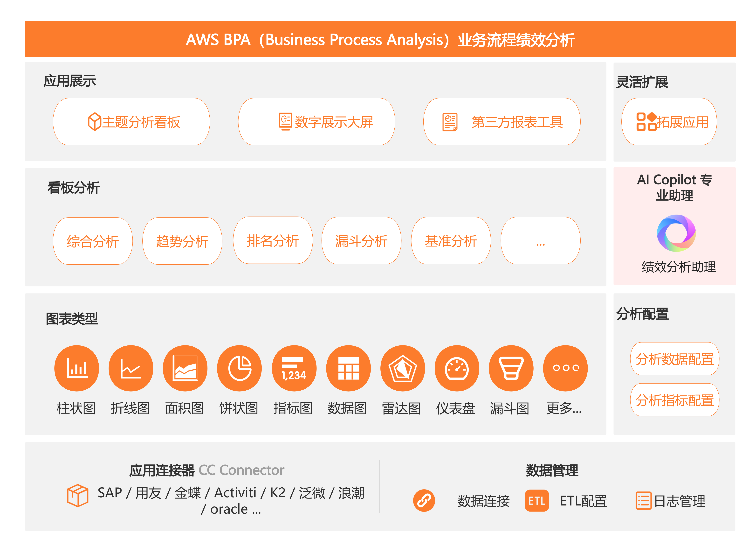Viewport: 756px width, 547px height.
Task: Open the 主题分析看板 button
Action: coord(131,122)
